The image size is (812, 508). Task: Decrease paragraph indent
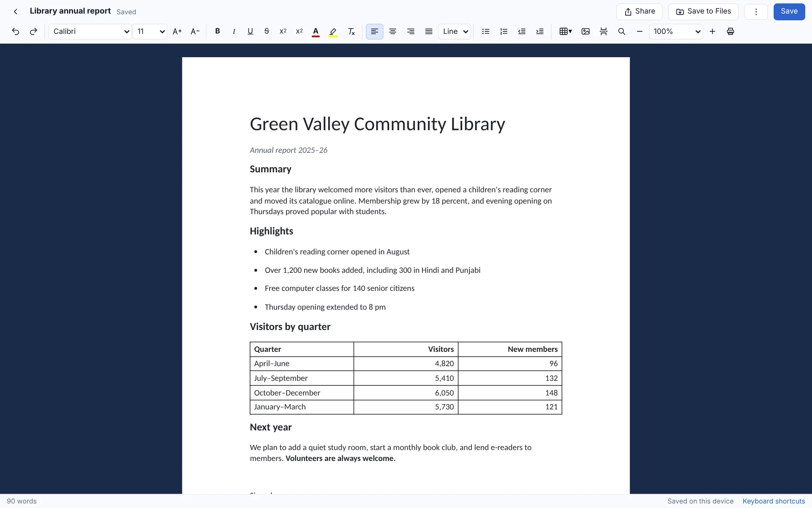click(x=522, y=32)
